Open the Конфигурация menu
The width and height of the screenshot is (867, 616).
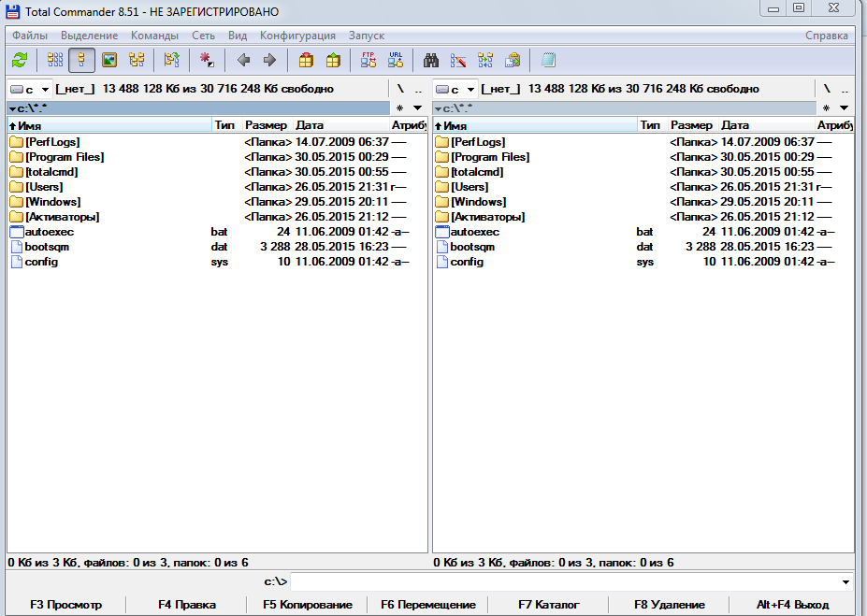[x=297, y=36]
